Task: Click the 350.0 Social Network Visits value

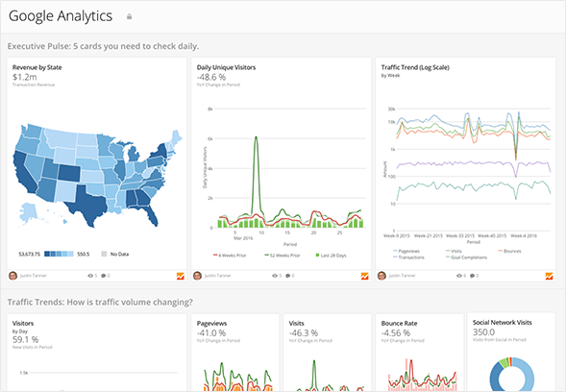Action: [x=483, y=332]
